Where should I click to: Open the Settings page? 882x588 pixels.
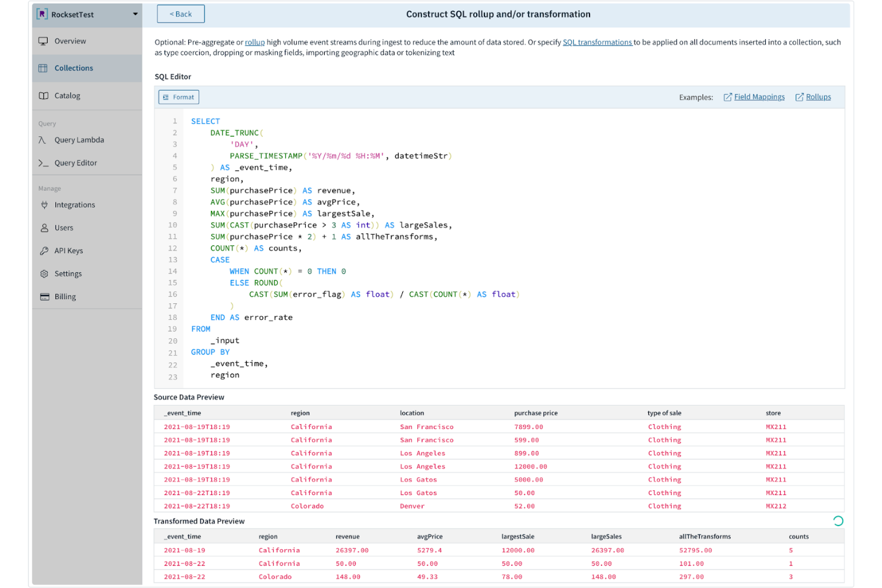pyautogui.click(x=68, y=273)
